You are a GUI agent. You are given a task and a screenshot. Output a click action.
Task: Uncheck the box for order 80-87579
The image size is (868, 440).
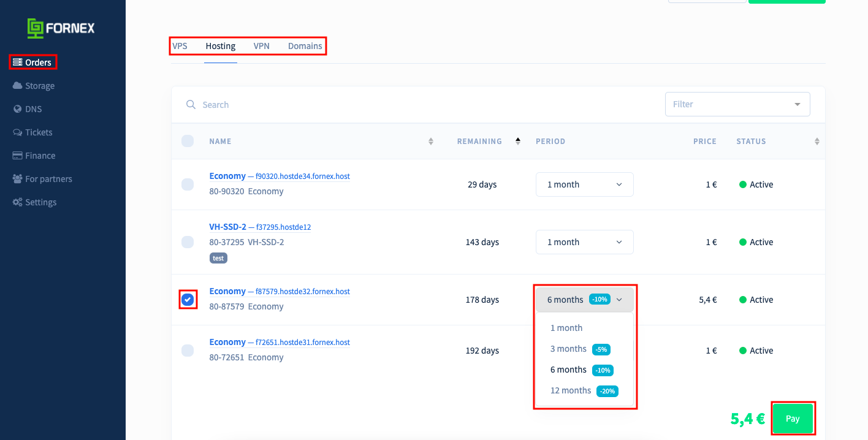click(188, 300)
